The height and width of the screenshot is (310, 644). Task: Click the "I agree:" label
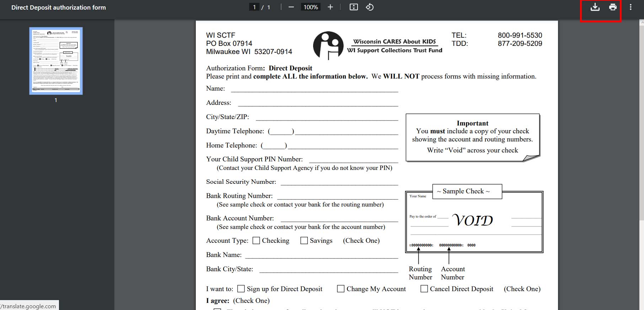(x=218, y=301)
